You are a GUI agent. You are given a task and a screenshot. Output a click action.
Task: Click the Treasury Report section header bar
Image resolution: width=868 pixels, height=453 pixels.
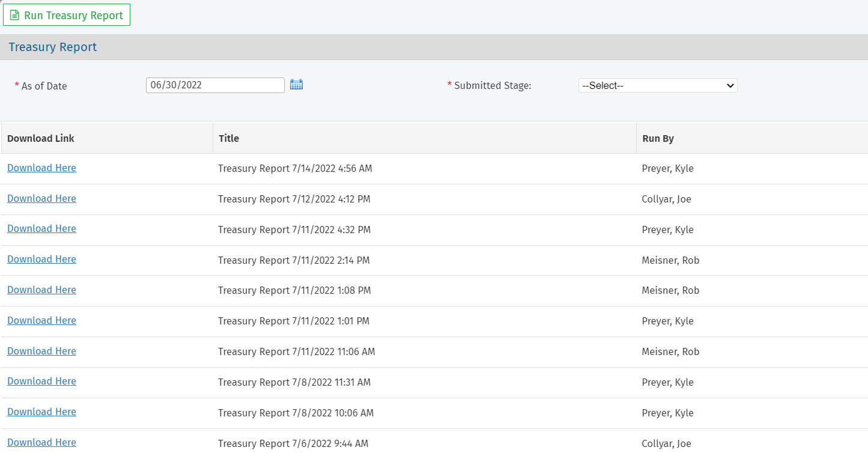click(52, 46)
